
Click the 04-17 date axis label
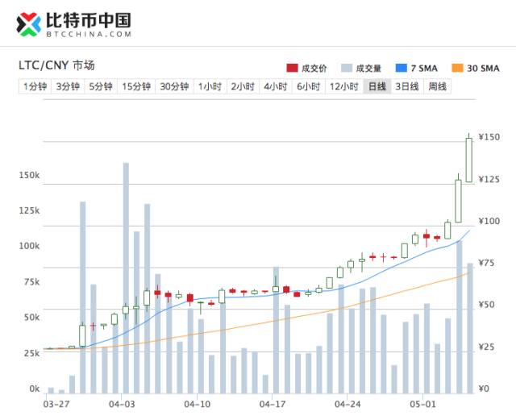tap(273, 404)
